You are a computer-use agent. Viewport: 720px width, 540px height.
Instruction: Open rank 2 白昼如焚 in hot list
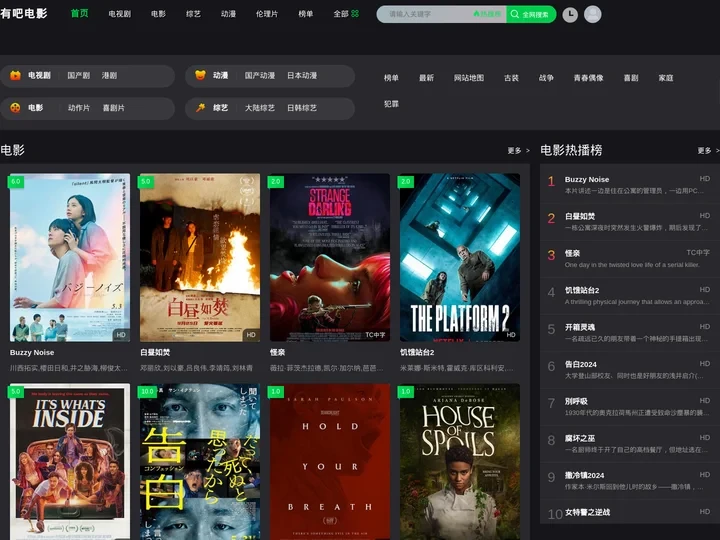click(630, 222)
